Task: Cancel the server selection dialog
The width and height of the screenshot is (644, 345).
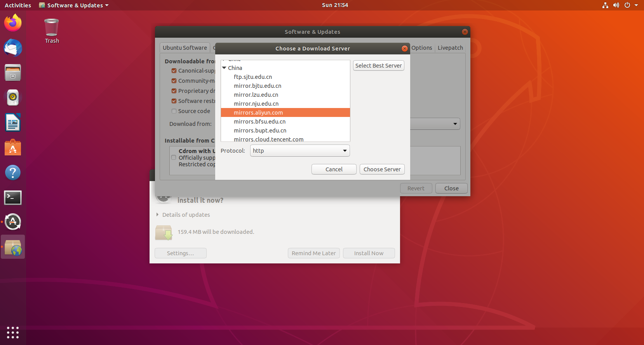Action: 334,169
